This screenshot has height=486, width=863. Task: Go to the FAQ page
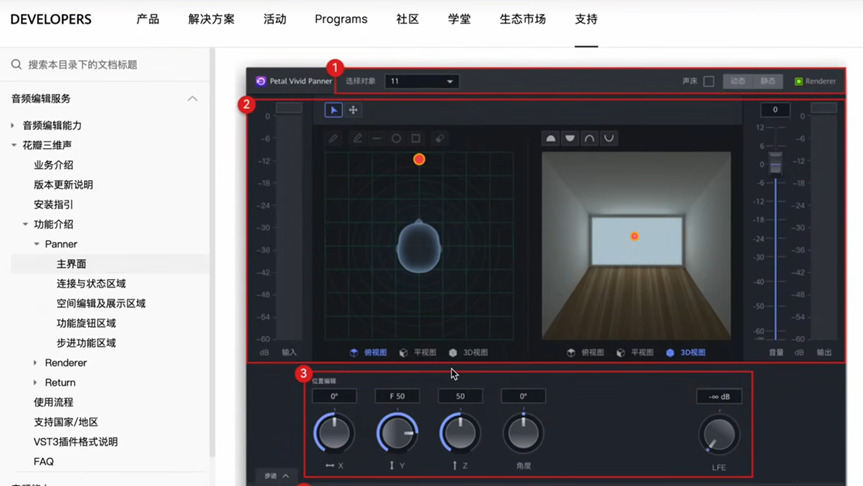point(44,462)
